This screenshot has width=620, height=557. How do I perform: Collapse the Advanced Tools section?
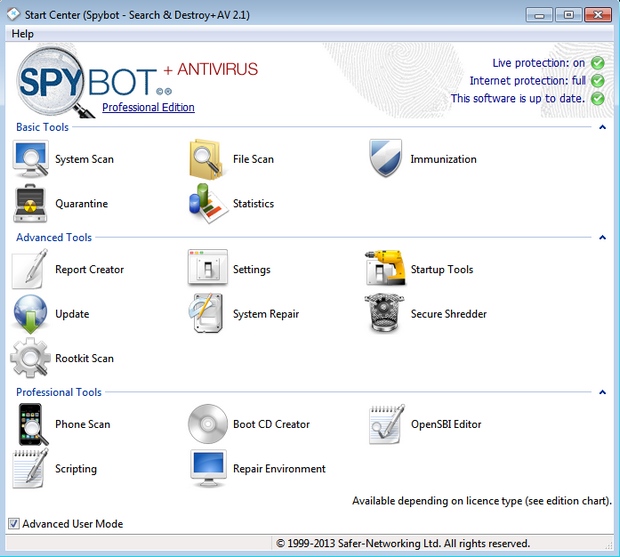point(602,238)
